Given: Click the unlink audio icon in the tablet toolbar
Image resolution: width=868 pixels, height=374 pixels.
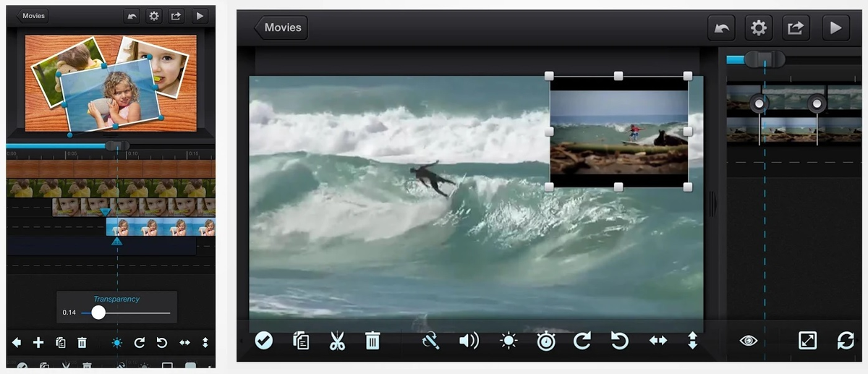Looking at the screenshot, I should (431, 340).
